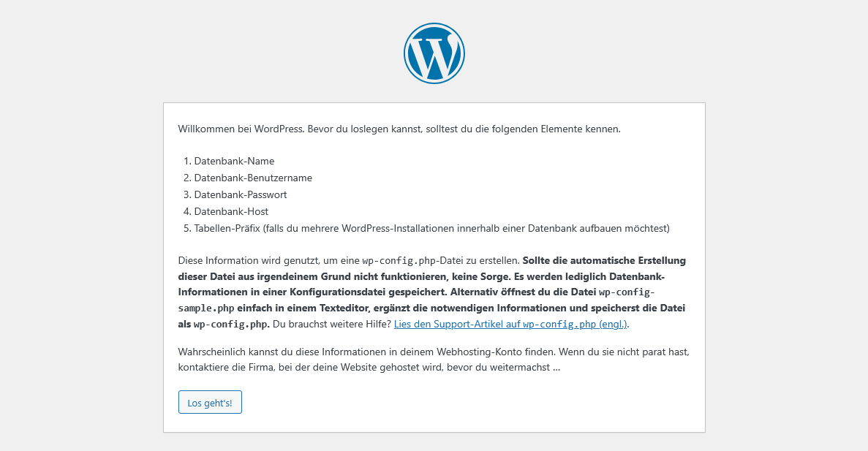Select the "Datenbank-Name" list item

(x=234, y=161)
